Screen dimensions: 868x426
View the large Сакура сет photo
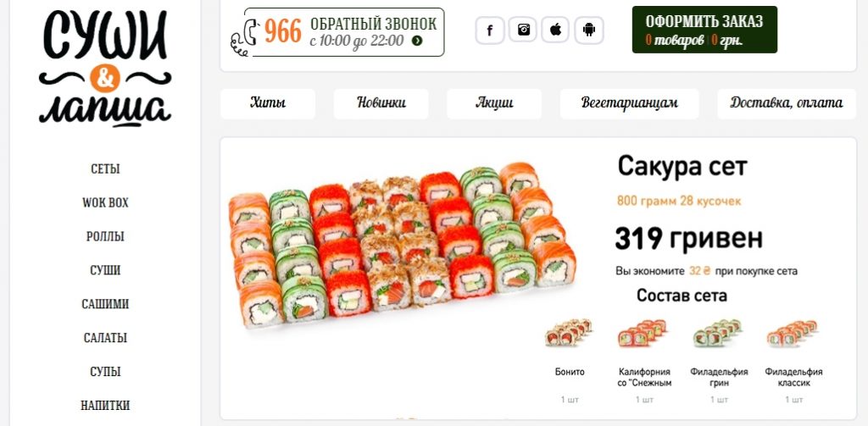click(x=403, y=245)
